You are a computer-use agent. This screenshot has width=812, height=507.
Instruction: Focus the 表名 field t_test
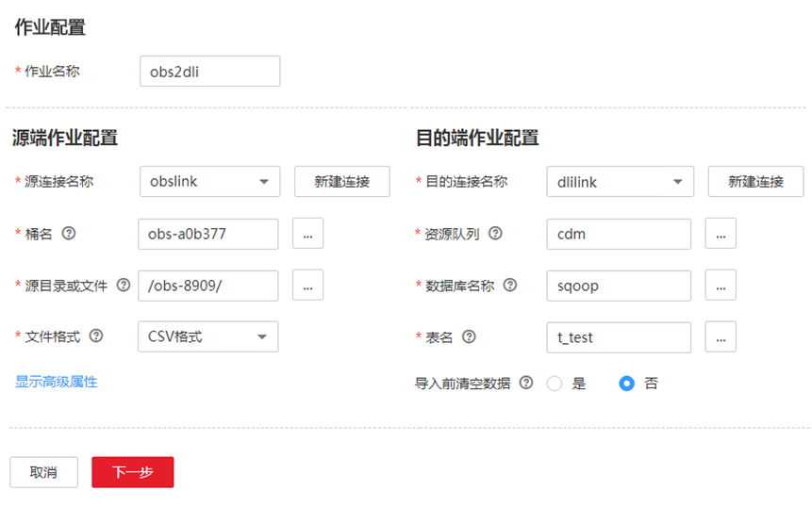(x=619, y=337)
